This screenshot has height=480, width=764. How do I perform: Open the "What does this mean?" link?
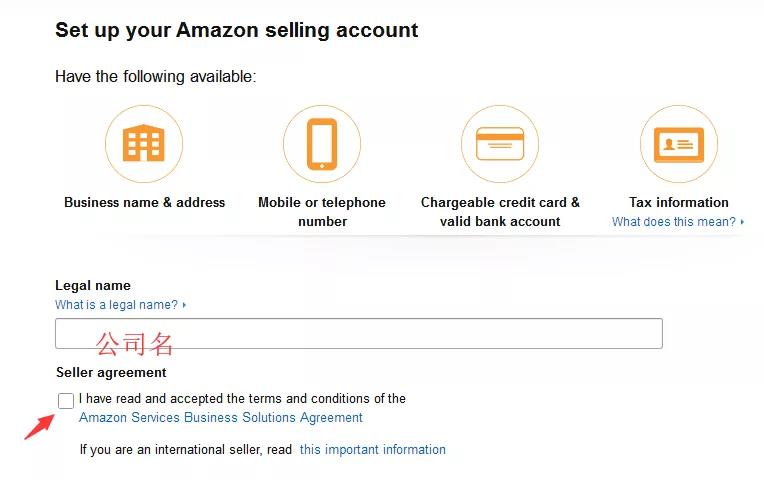coord(673,222)
